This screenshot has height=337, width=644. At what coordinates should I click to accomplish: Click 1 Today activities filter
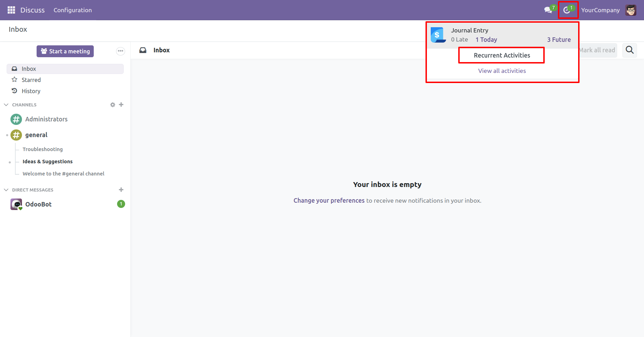click(486, 40)
